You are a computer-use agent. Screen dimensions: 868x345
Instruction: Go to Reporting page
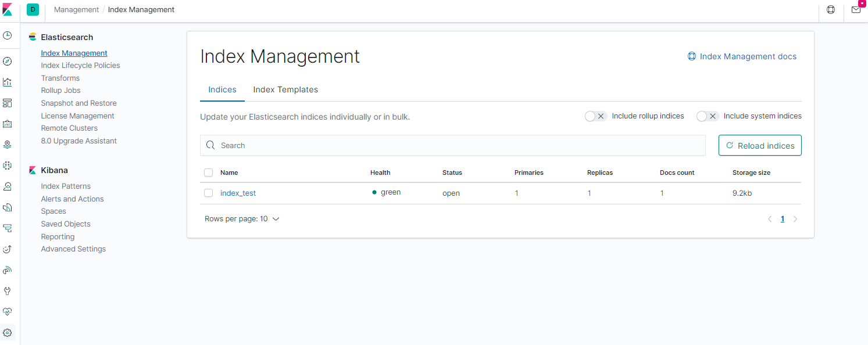coord(58,237)
